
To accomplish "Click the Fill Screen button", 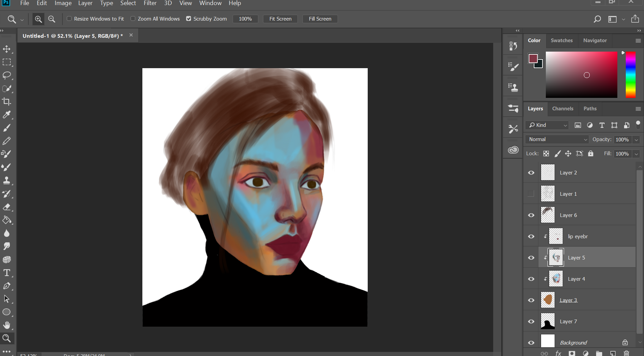I will tap(320, 19).
